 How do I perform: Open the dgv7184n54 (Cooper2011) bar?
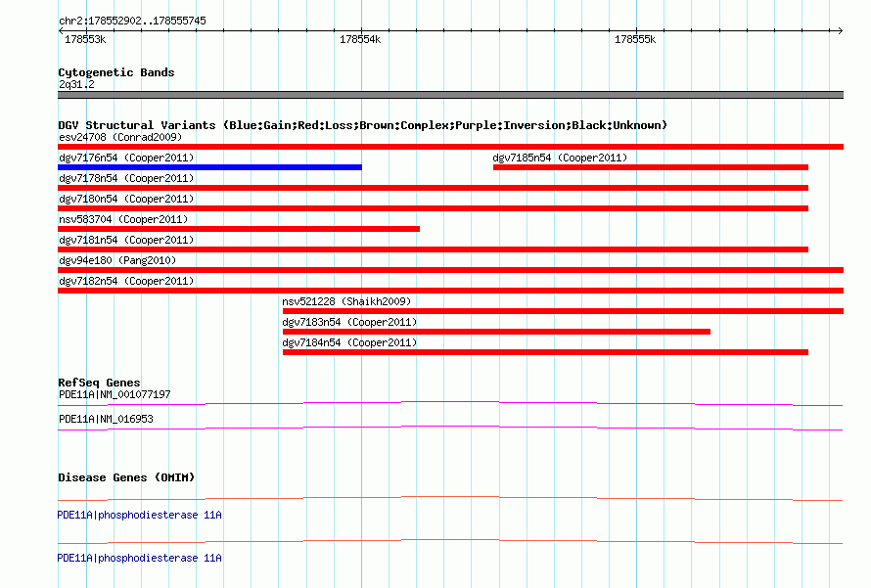click(x=545, y=352)
